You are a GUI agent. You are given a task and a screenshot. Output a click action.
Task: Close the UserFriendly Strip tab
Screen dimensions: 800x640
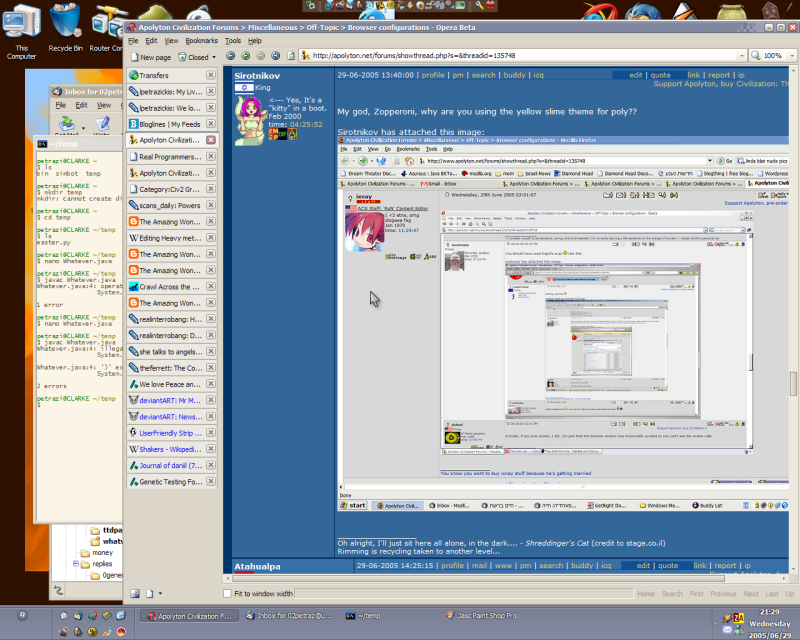[x=211, y=433]
